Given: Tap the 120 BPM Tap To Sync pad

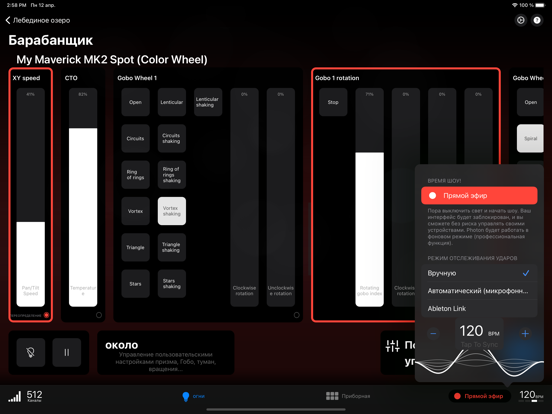Looking at the screenshot, I should coord(479,334).
